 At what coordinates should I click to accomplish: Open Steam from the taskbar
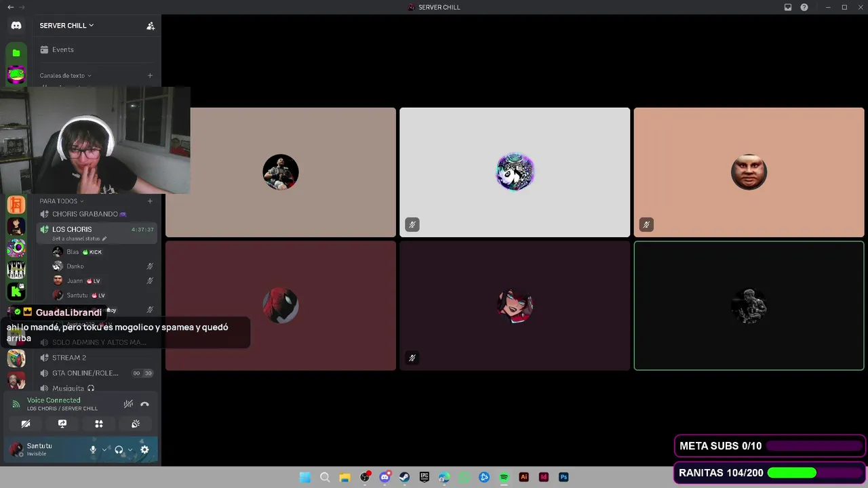(x=404, y=477)
